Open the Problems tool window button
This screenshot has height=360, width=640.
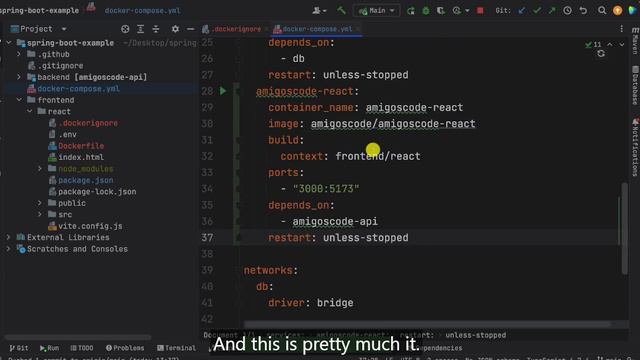pos(125,348)
